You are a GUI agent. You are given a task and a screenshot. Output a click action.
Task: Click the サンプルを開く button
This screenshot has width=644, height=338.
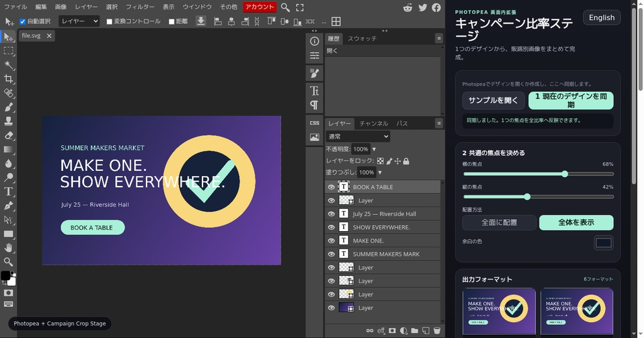(493, 101)
